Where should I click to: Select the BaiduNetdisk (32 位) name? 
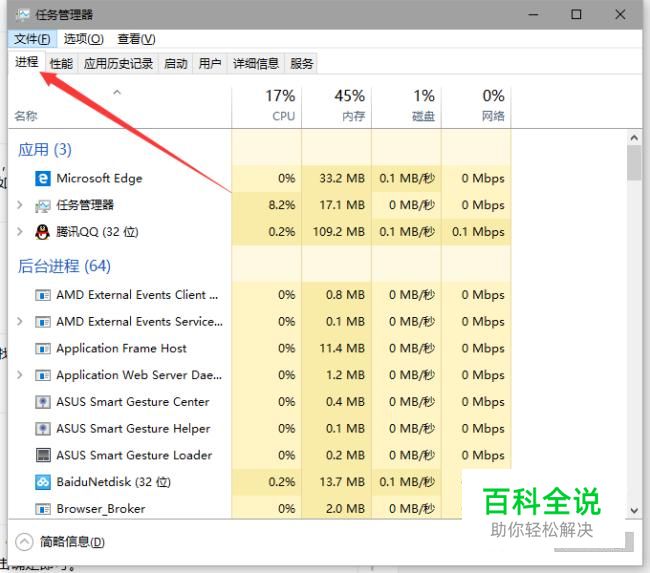(x=114, y=482)
